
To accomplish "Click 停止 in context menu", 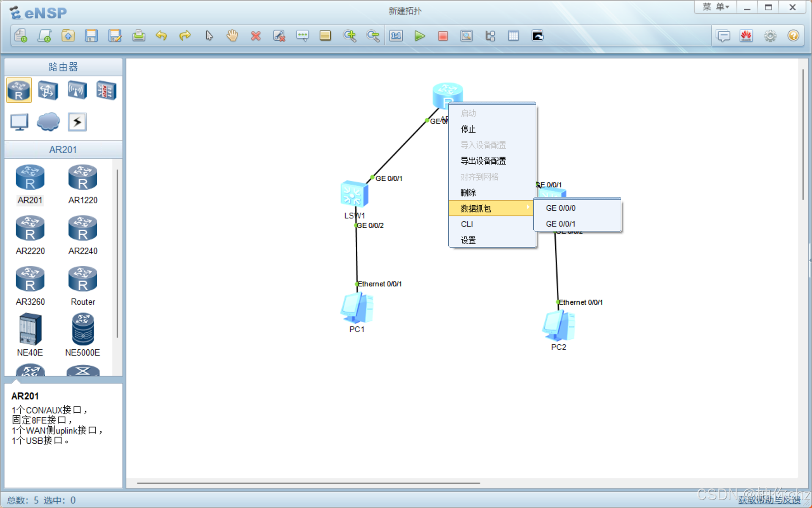I will 468,129.
